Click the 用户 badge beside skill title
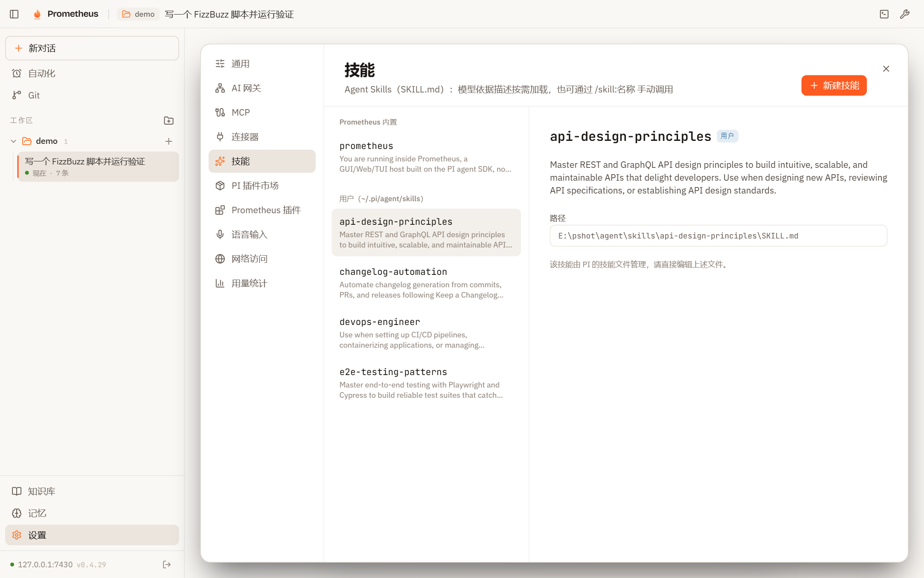This screenshot has height=578, width=924. [x=727, y=136]
